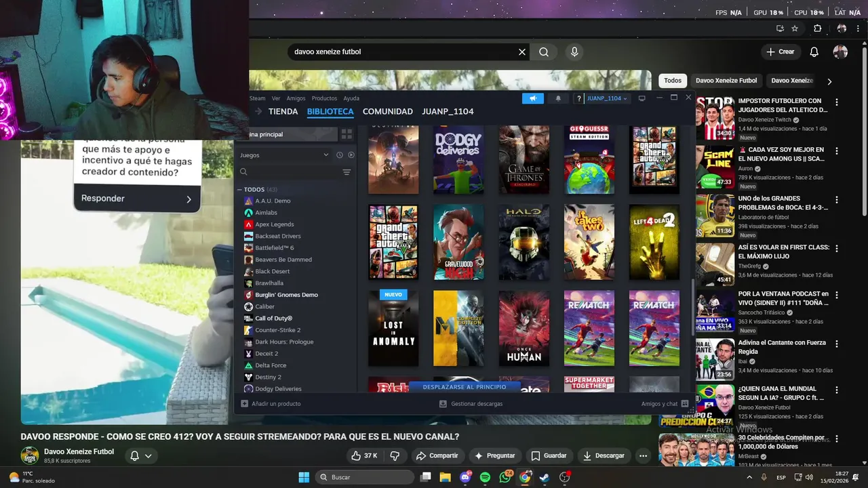Image resolution: width=868 pixels, height=488 pixels.
Task: Click the Steam announcements megaphone icon
Action: 533,98
